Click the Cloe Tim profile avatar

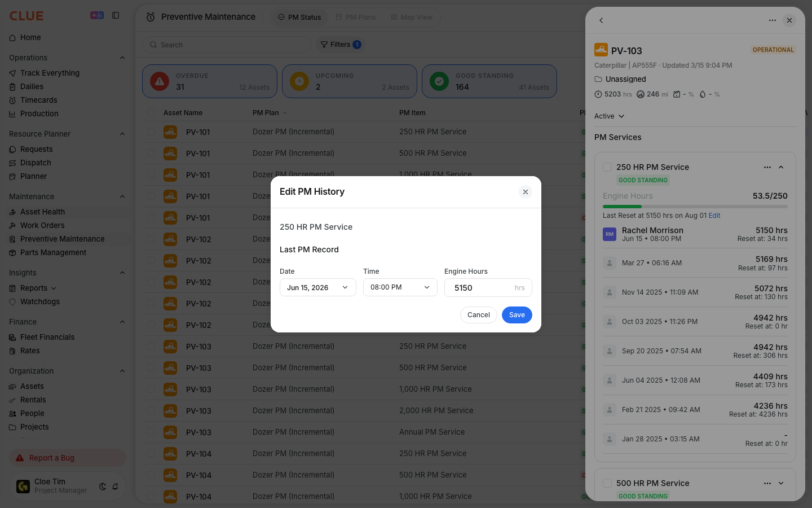23,486
